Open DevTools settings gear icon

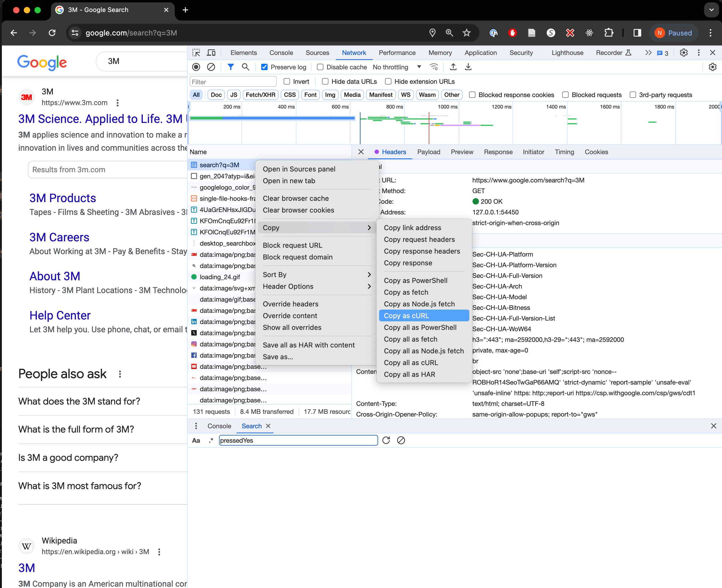(x=684, y=53)
